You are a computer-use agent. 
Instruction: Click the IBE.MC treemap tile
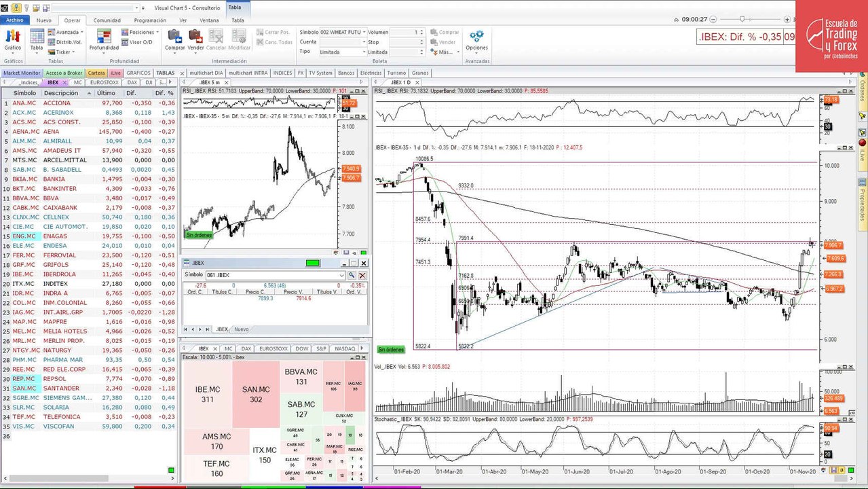208,395
